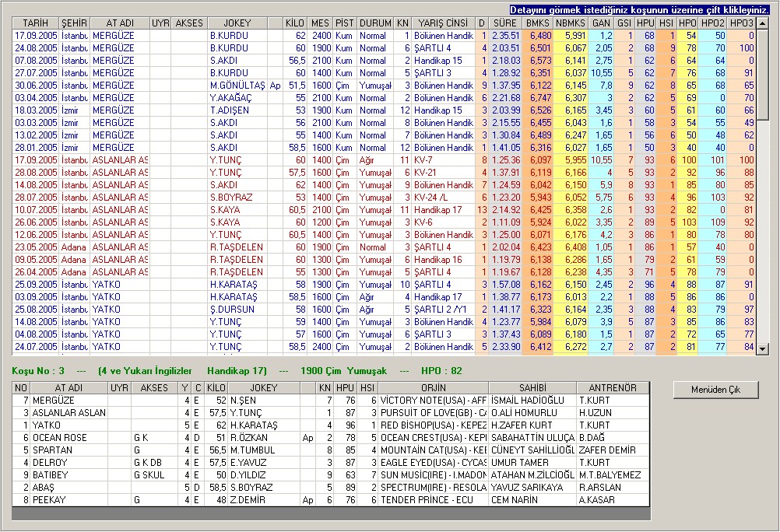Viewport: 780px width, 532px height.
Task: Click the SAHİBİ column header
Action: coord(532,388)
